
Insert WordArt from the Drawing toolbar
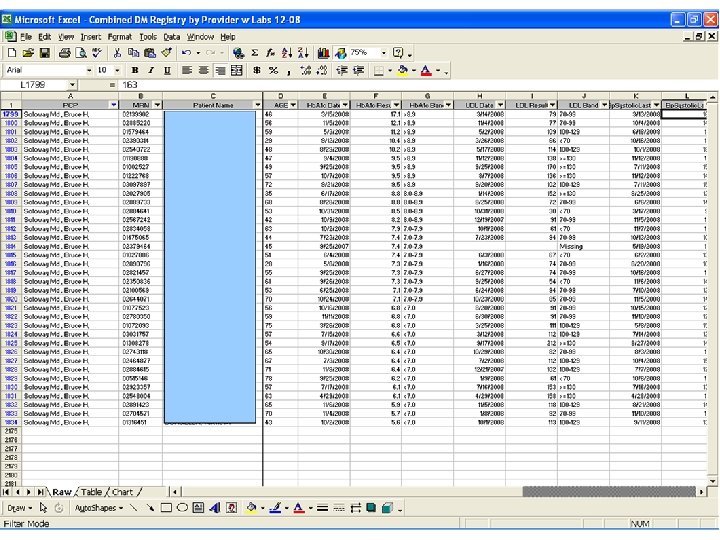[x=214, y=508]
